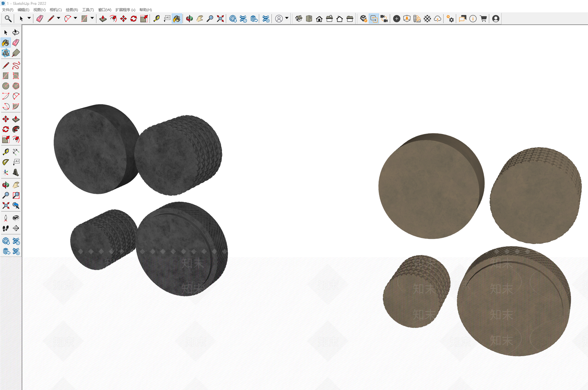Open the 窗口(W) menu

(x=105, y=10)
